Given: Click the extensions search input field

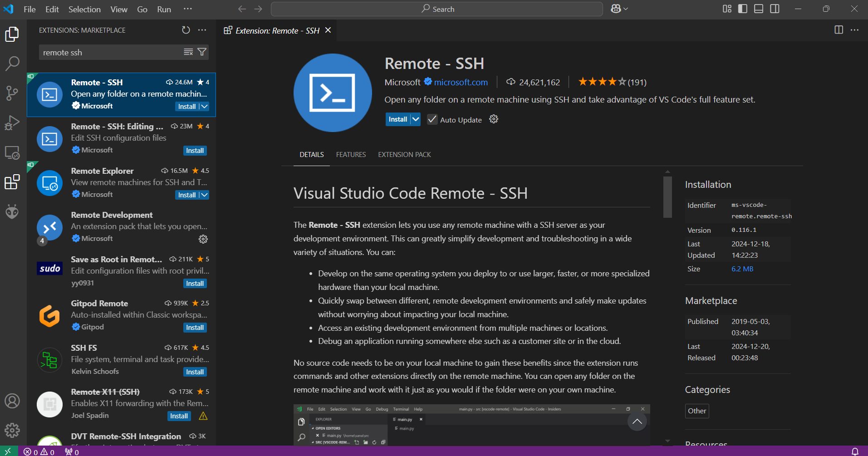Looking at the screenshot, I should pos(111,52).
